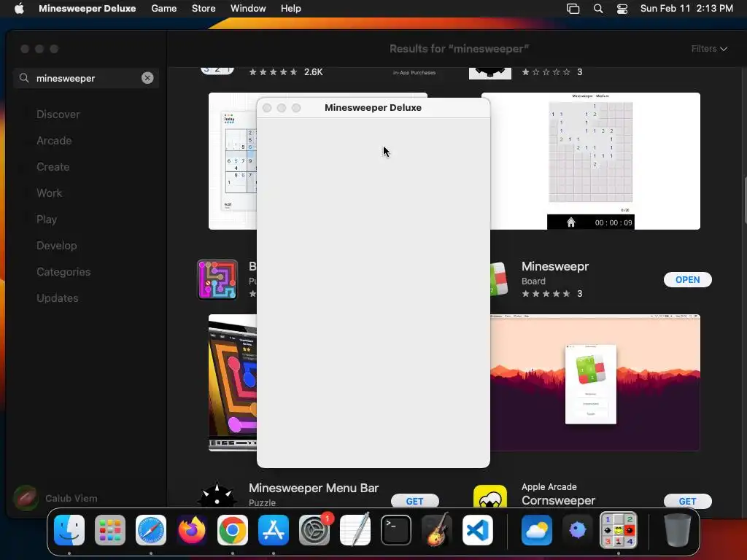Click the 2.6K star rating
The width and height of the screenshot is (747, 560).
pos(286,72)
